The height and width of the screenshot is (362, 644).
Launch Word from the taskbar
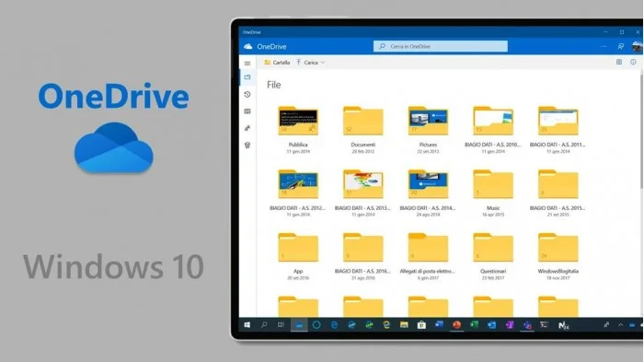[439, 325]
